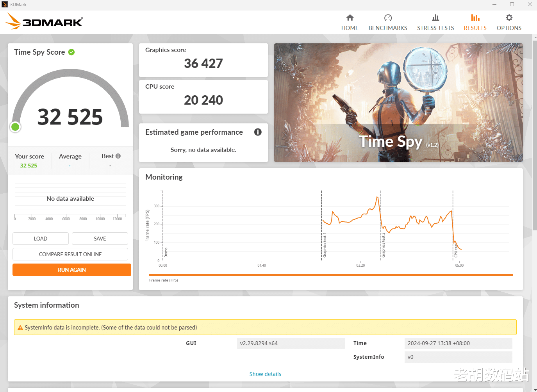Click the SAVE button
The height and width of the screenshot is (392, 537).
coord(100,239)
